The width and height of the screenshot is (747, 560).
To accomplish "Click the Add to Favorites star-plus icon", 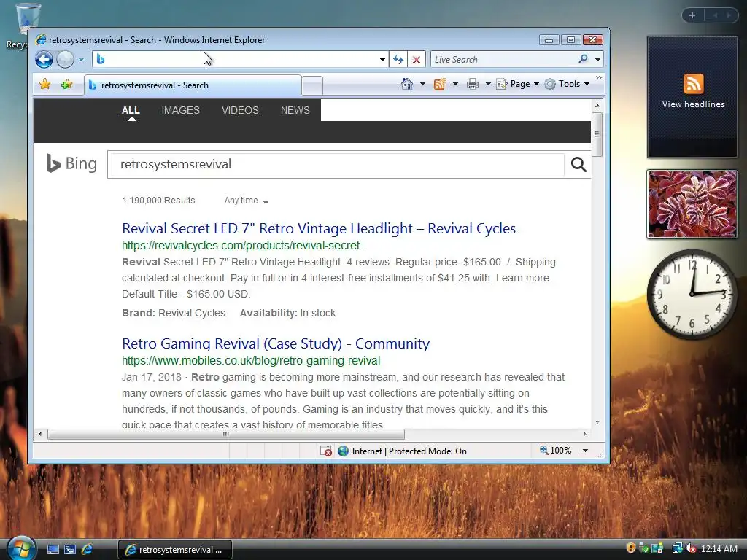I will click(66, 85).
